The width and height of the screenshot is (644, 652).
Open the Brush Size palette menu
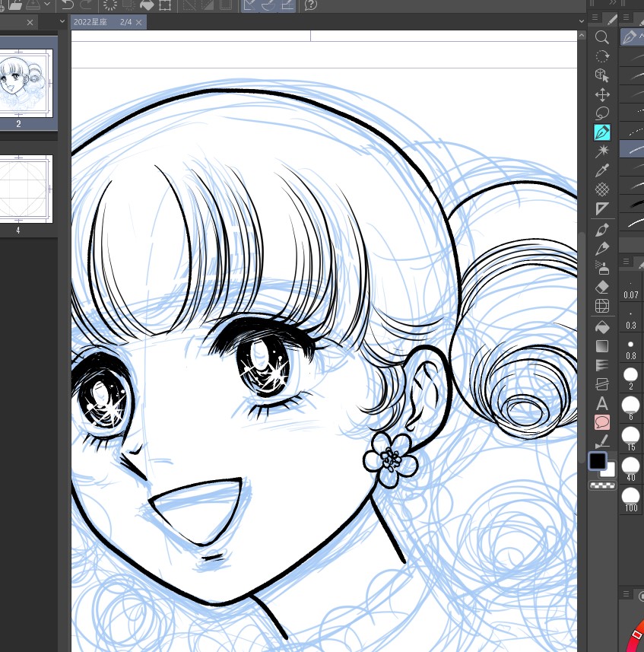coord(627,261)
